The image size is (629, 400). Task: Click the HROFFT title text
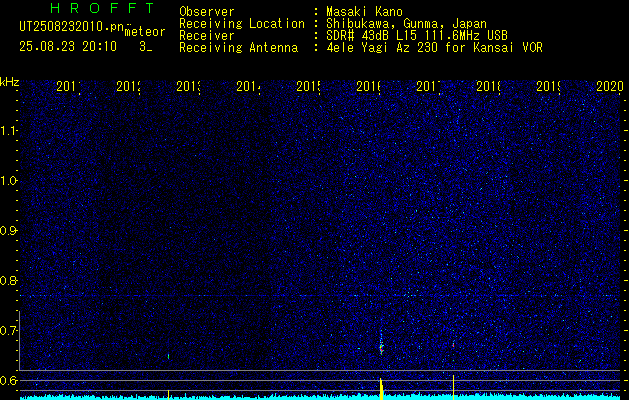tap(102, 8)
